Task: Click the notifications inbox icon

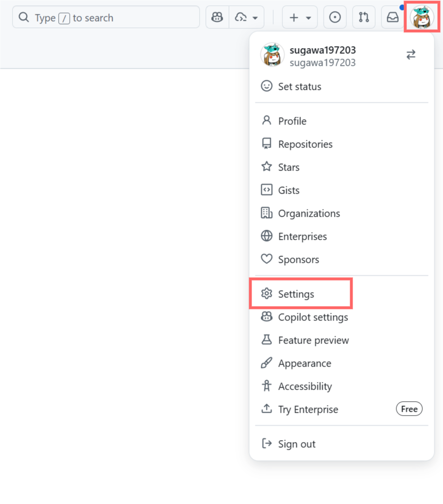Action: click(x=392, y=17)
